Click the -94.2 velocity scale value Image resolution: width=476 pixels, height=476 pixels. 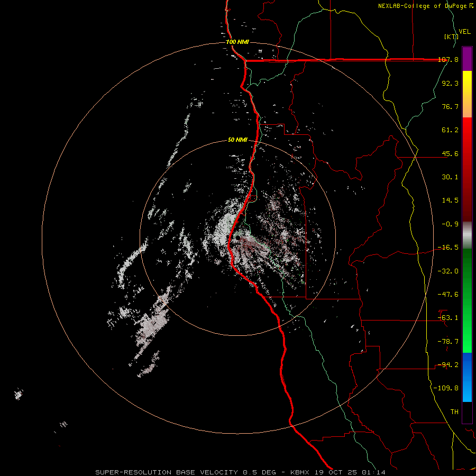coord(448,365)
